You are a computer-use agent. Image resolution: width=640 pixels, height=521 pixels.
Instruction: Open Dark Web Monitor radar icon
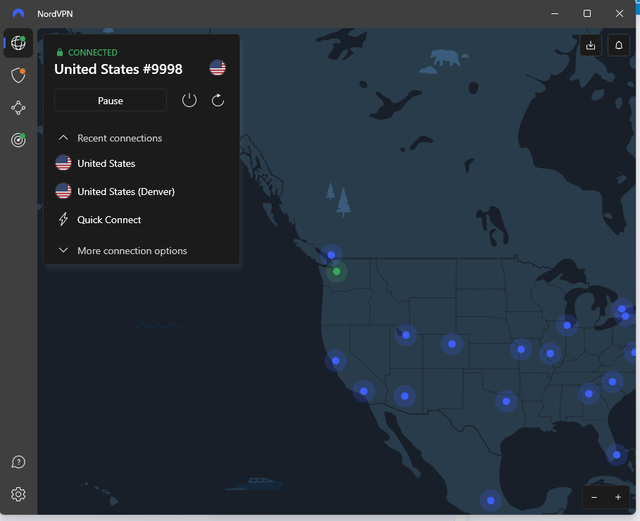[18, 140]
